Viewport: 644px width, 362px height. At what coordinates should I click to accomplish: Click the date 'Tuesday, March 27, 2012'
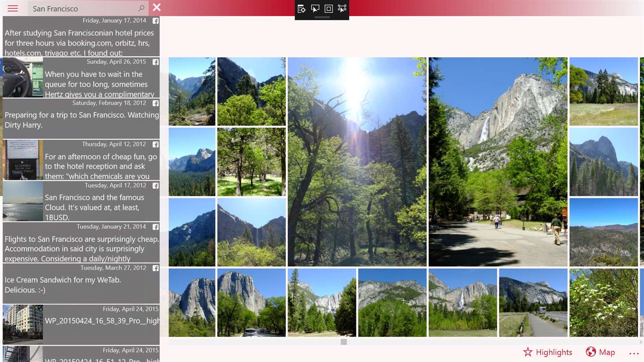coord(114,268)
